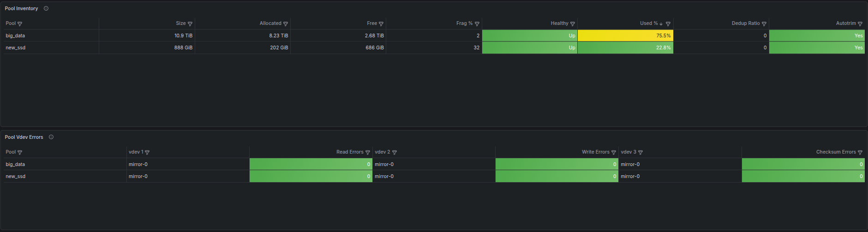Click green Up health cell for new_ssd
The width and height of the screenshot is (868, 232).
[530, 48]
